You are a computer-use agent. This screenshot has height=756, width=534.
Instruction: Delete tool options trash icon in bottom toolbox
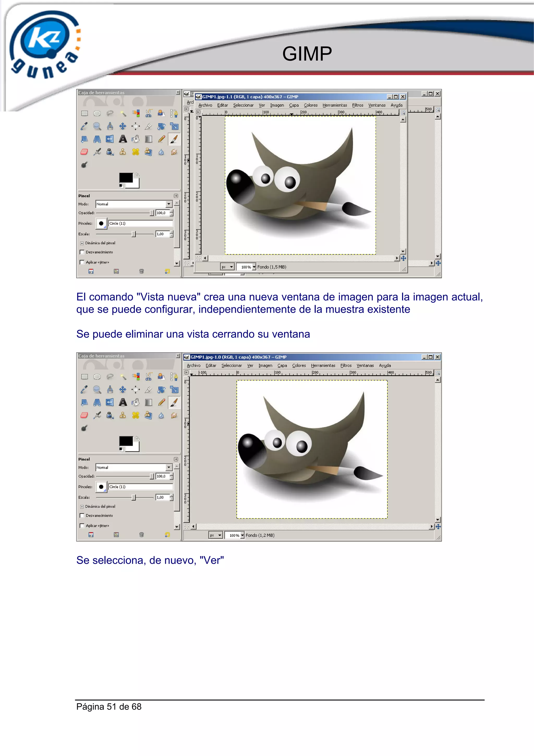click(x=142, y=535)
